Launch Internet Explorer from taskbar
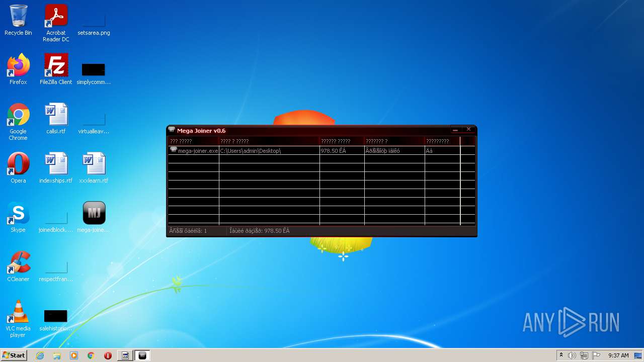This screenshot has height=362, width=644. click(40, 355)
